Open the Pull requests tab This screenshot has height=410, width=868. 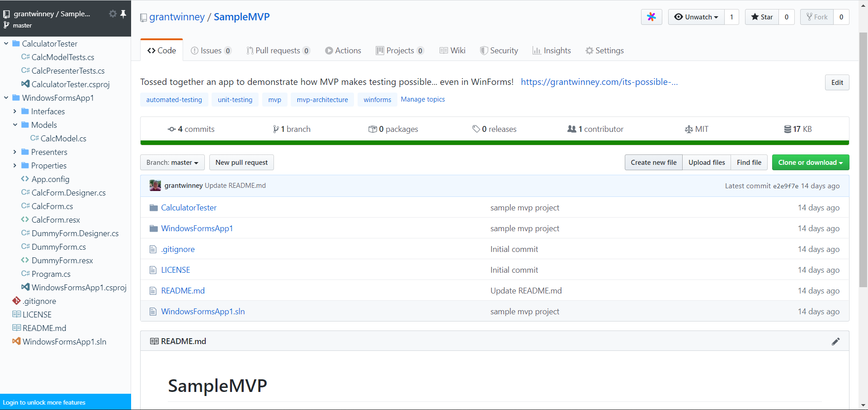pos(278,51)
